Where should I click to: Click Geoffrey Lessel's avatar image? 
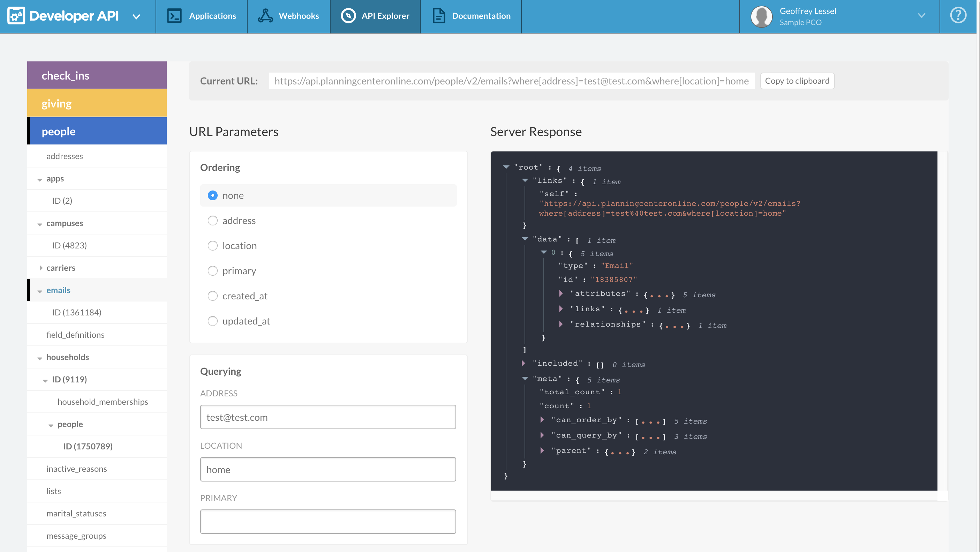click(x=761, y=16)
